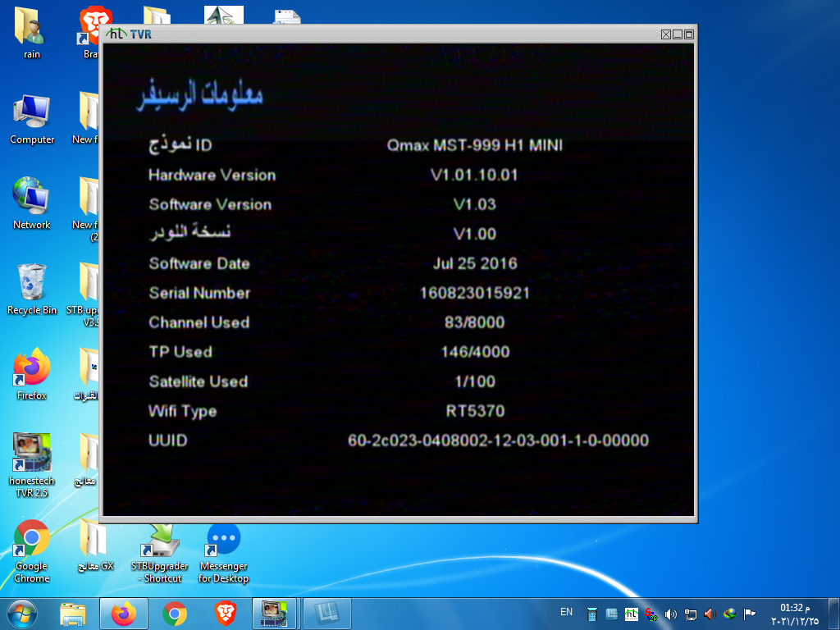Click the calculator-like tray icon
Viewport: 840px width, 630px height.
point(592,614)
